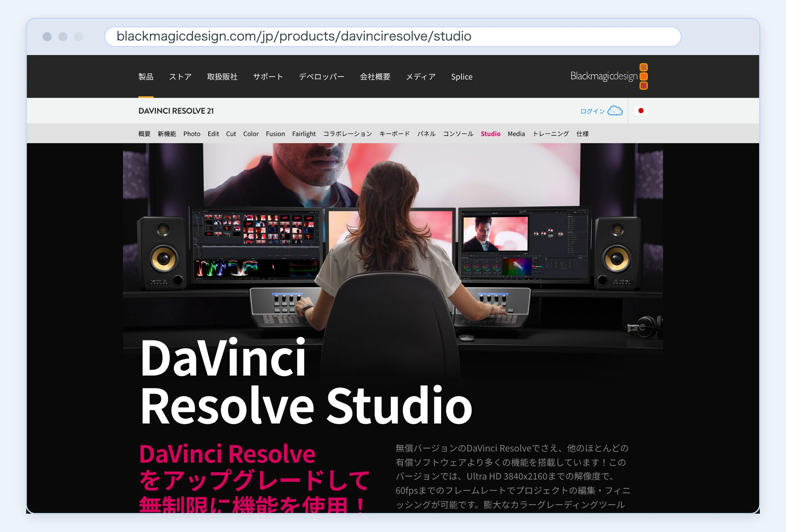Switch to the パネル tab
The width and height of the screenshot is (786, 532).
[426, 134]
